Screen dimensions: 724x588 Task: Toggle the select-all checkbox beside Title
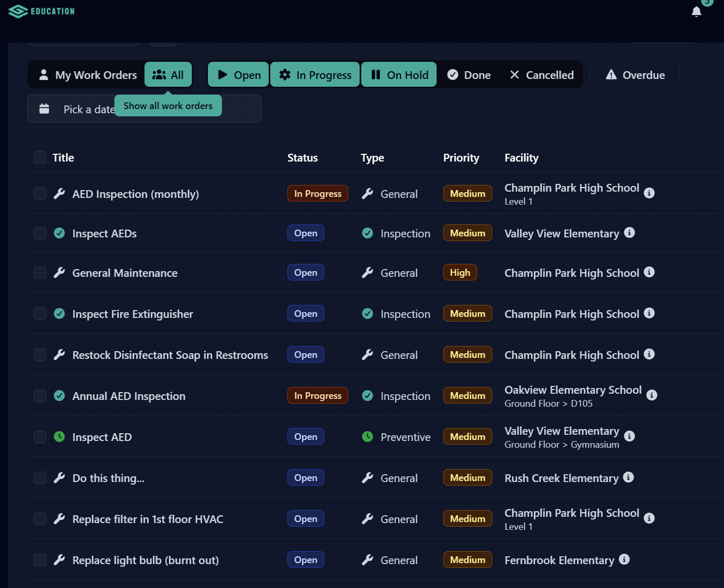click(x=40, y=157)
